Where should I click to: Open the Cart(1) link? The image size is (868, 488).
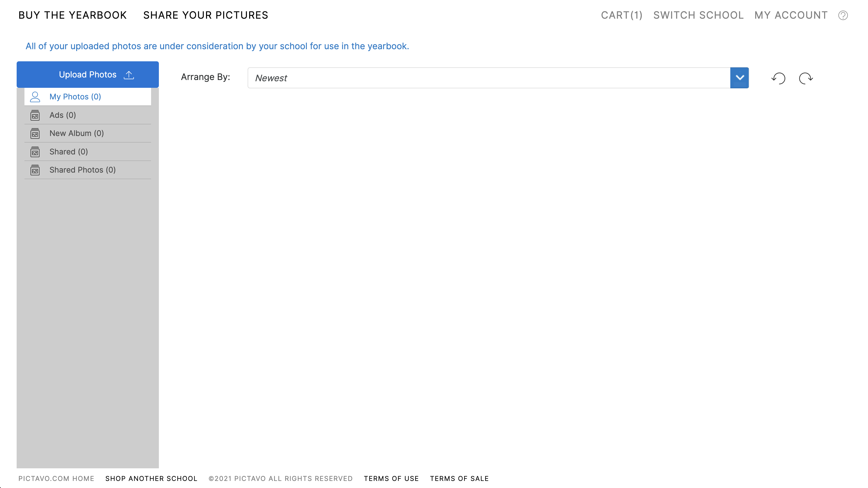[x=622, y=15]
